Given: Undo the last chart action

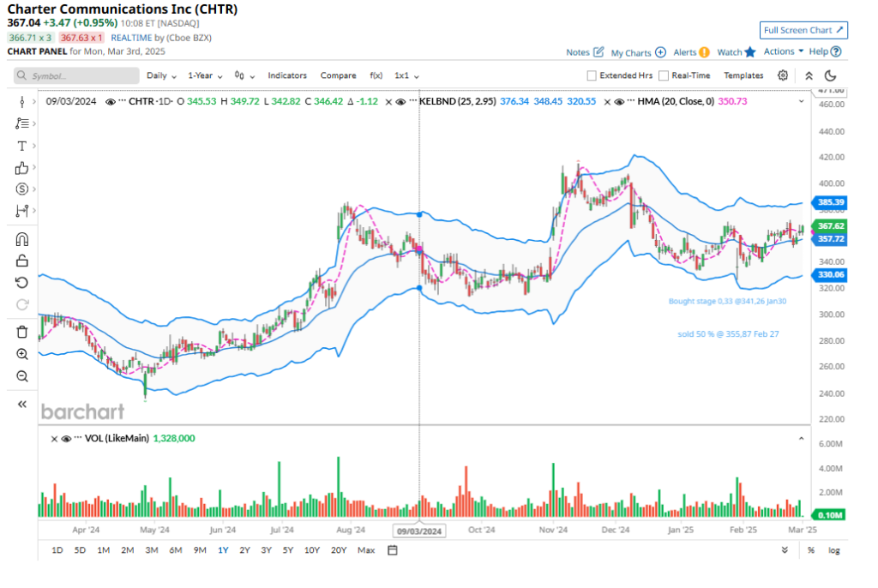Looking at the screenshot, I should [x=22, y=282].
